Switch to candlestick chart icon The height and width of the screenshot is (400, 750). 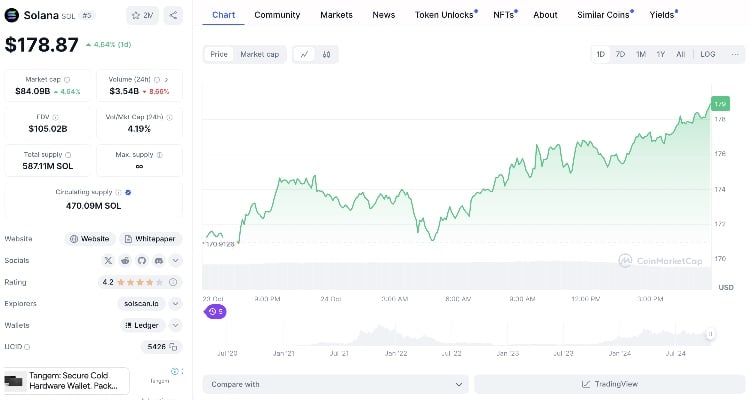click(x=326, y=55)
